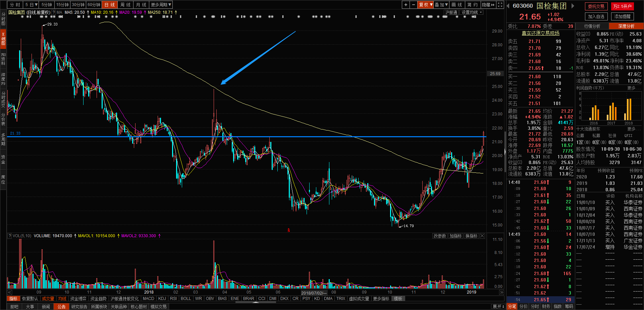644x310 pixels.
Task: Click the indicator tabs horizontal scrollbar
Action: pyautogui.click(x=256, y=302)
